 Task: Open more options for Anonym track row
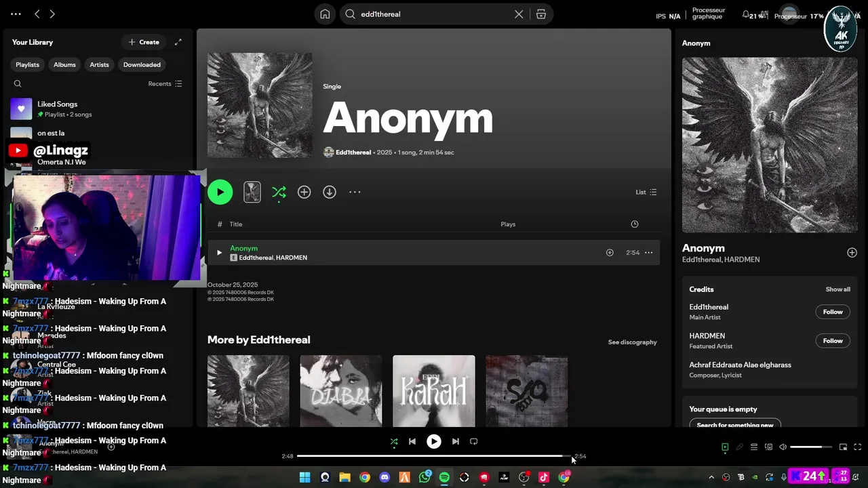(x=649, y=253)
